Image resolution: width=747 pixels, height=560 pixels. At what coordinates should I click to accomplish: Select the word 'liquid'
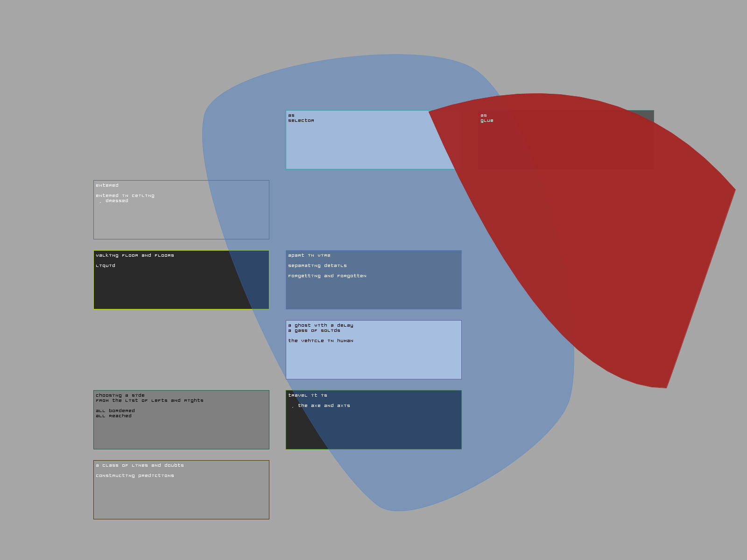(x=105, y=266)
